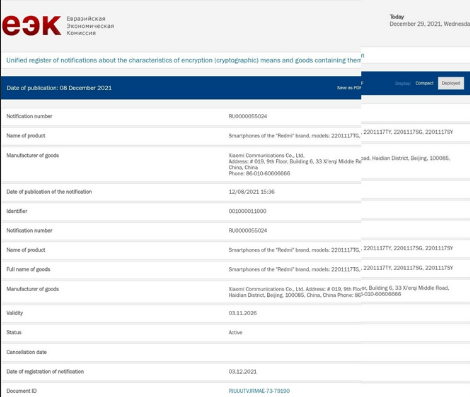Click the 'Validity' row label
The width and height of the screenshot is (470, 397).
[x=15, y=313]
